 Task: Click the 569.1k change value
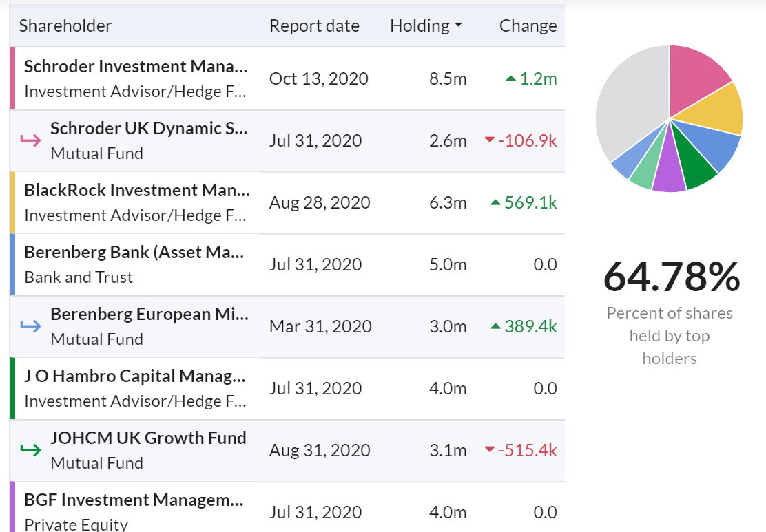[530, 202]
